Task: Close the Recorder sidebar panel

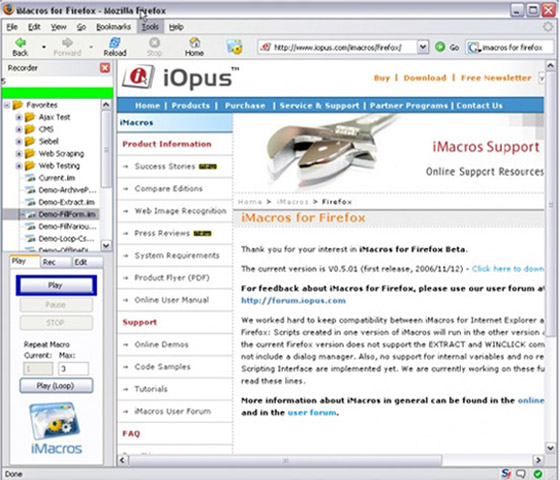Action: click(105, 68)
